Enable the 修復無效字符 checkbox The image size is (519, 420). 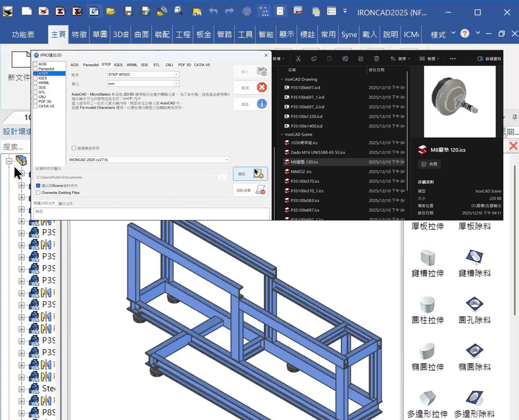click(x=74, y=147)
